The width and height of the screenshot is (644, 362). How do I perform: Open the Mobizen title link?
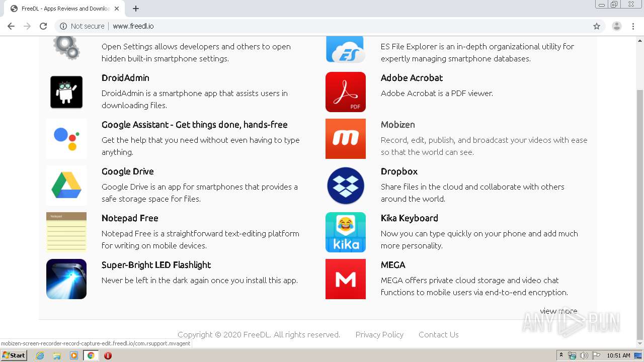point(398,125)
